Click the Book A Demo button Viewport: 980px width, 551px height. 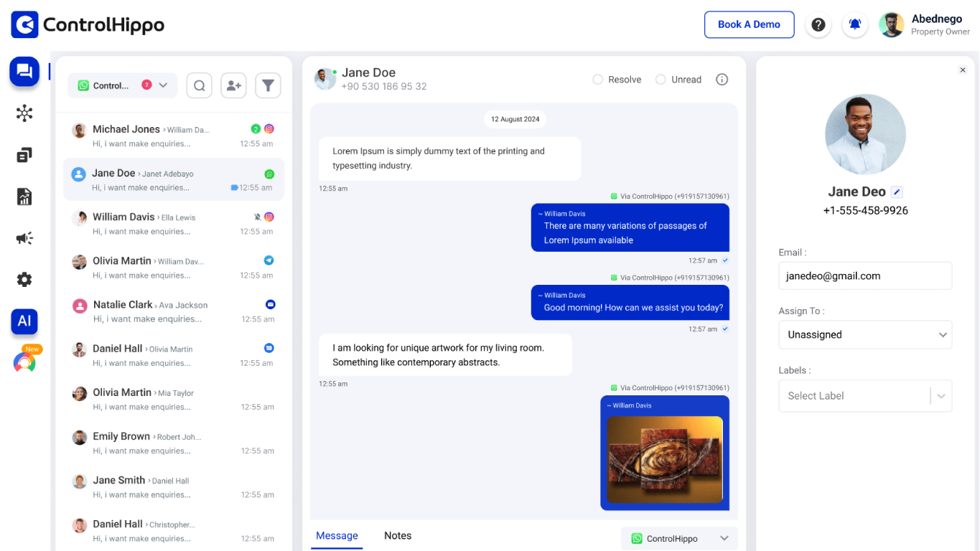749,24
